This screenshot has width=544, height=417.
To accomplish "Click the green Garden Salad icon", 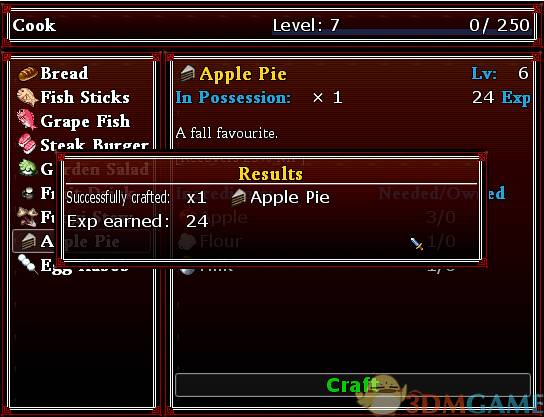I will [x=27, y=168].
